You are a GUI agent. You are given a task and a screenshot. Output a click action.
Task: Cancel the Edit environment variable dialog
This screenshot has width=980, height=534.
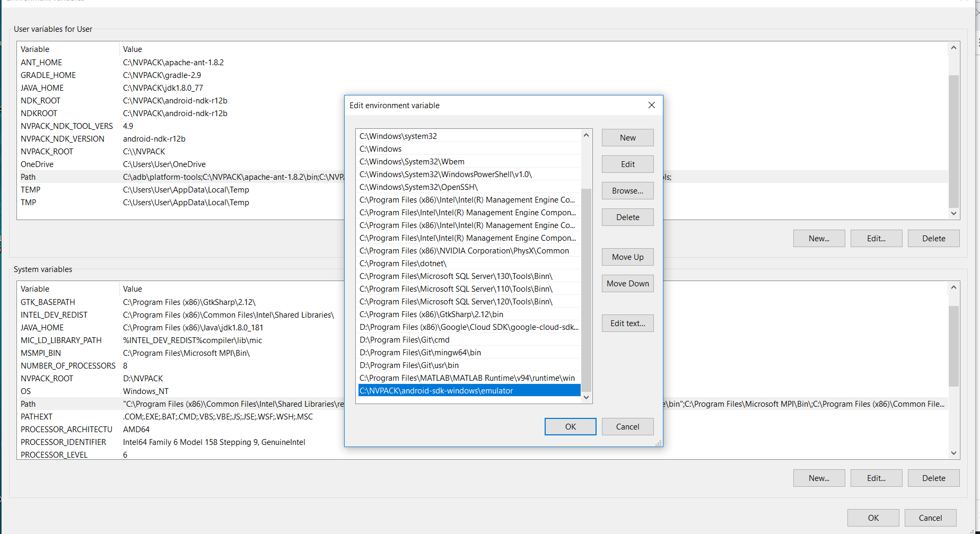627,426
